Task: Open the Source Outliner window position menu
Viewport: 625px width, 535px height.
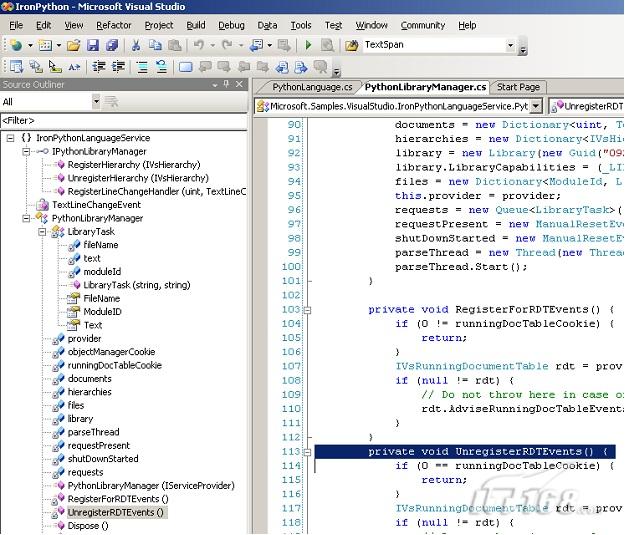Action: (215, 85)
